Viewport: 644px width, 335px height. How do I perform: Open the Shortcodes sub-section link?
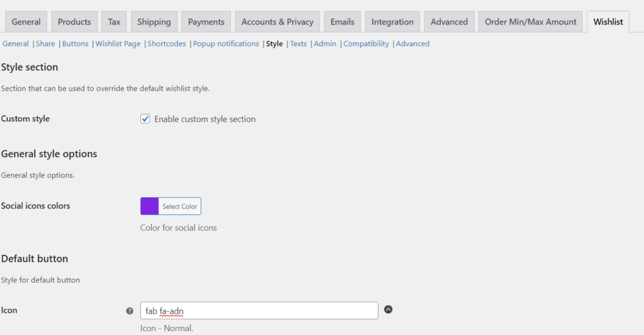click(167, 43)
